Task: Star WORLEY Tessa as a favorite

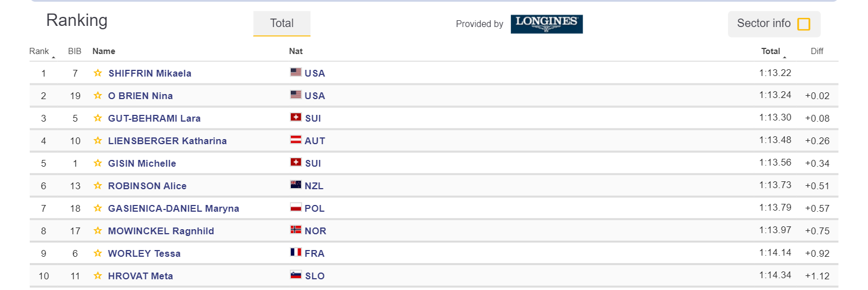Action: pos(98,253)
